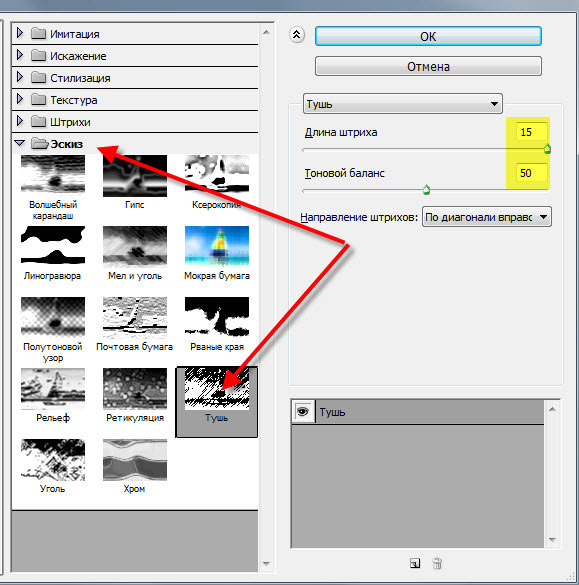Image resolution: width=579 pixels, height=585 pixels.
Task: Choose the Хром filter thumbnail
Action: [x=135, y=460]
